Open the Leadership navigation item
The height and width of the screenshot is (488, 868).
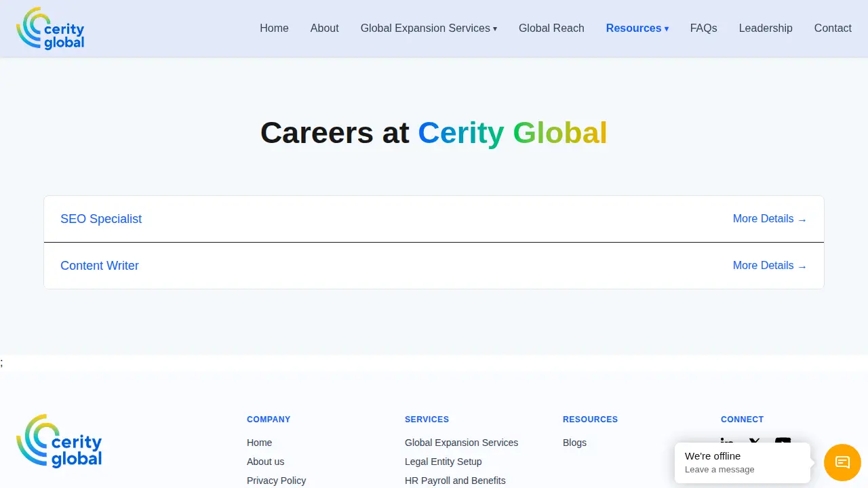click(766, 28)
